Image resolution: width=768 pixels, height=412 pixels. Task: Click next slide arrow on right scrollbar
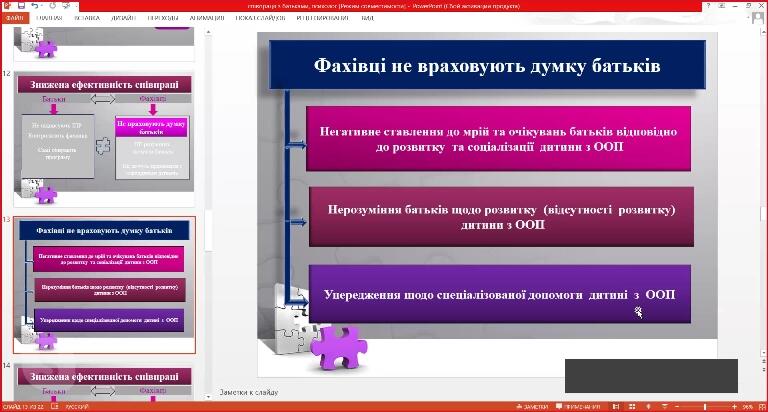tap(764, 369)
